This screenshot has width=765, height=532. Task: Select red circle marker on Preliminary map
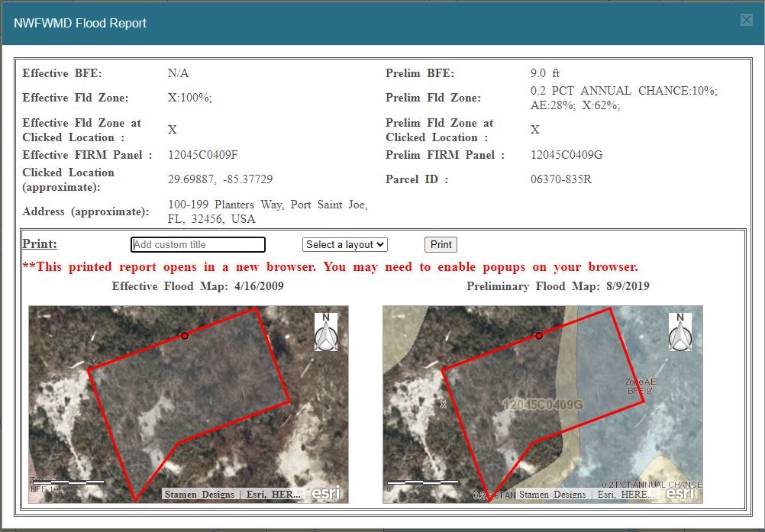pos(538,336)
